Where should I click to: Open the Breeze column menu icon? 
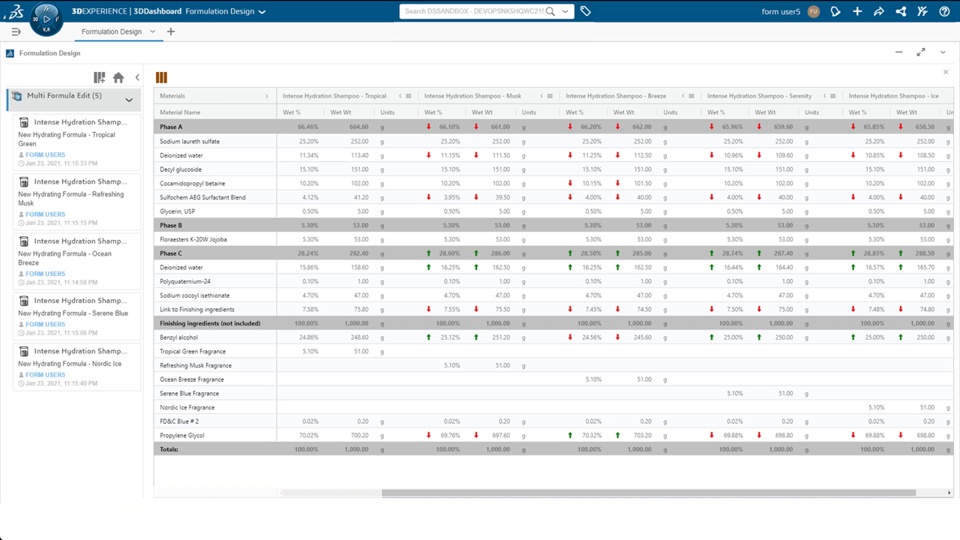(691, 96)
